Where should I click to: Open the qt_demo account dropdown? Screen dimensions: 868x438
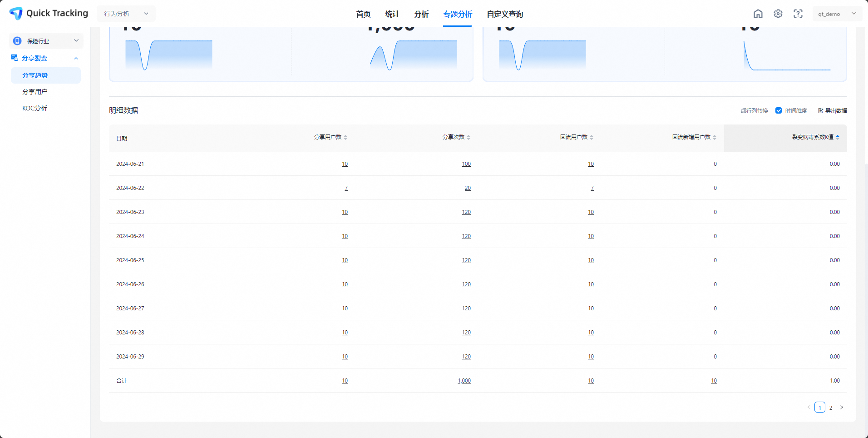[838, 14]
